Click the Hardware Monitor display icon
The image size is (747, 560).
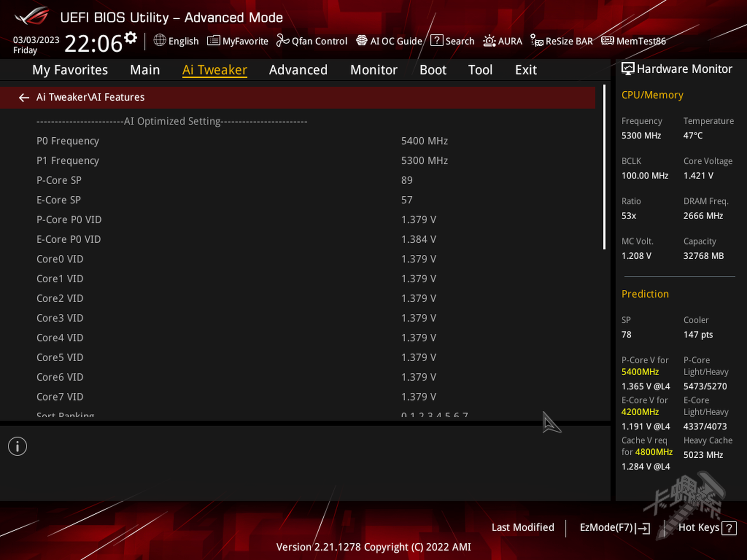point(628,69)
